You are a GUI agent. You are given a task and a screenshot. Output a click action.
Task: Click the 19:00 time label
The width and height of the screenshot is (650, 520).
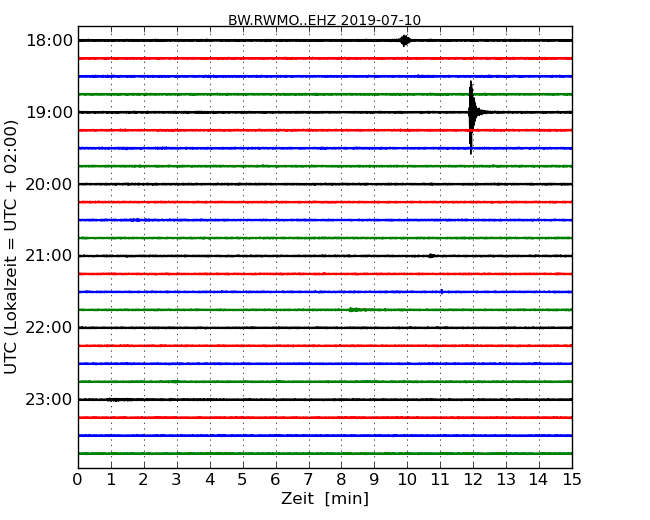(x=49, y=112)
